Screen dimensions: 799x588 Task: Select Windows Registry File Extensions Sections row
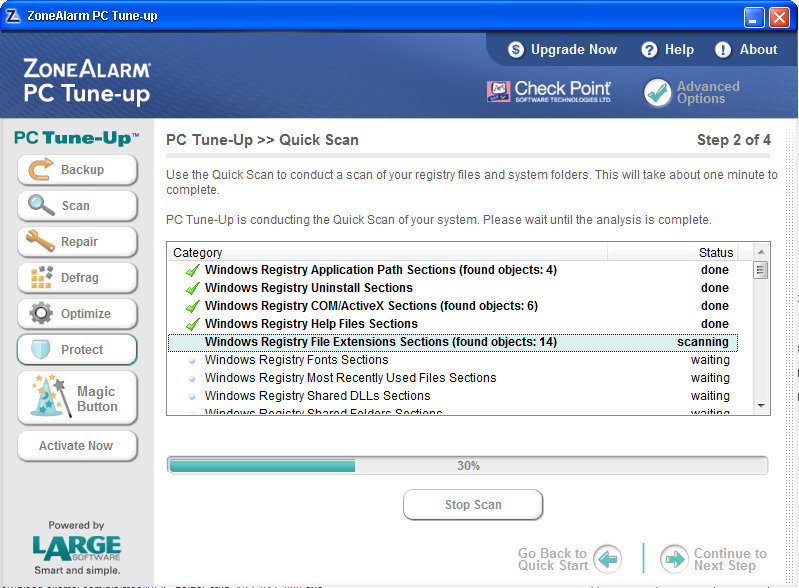click(452, 342)
